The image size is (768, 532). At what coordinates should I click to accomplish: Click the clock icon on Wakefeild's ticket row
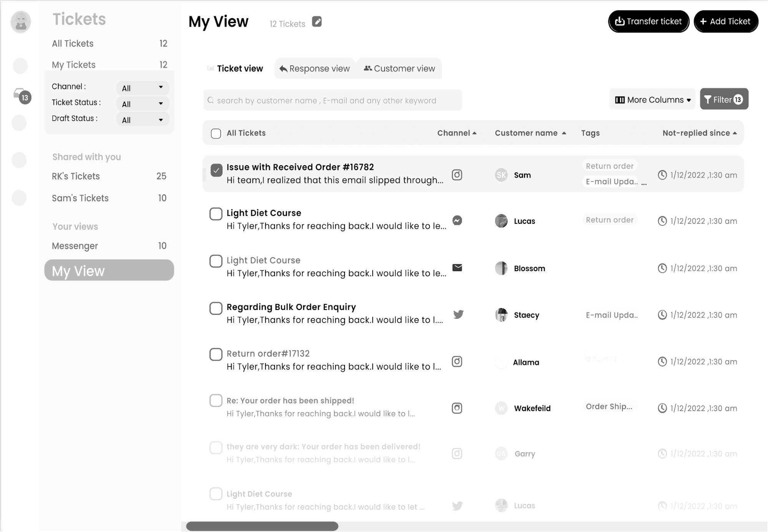(662, 408)
